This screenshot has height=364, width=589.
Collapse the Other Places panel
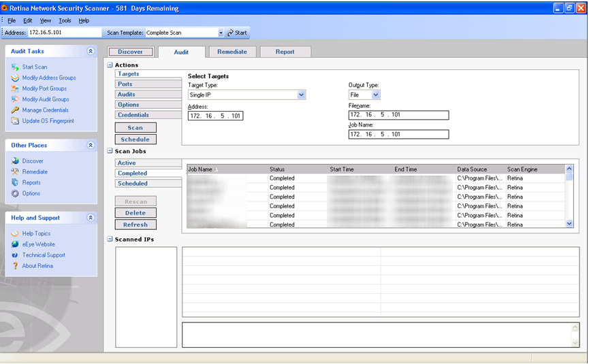click(91, 145)
